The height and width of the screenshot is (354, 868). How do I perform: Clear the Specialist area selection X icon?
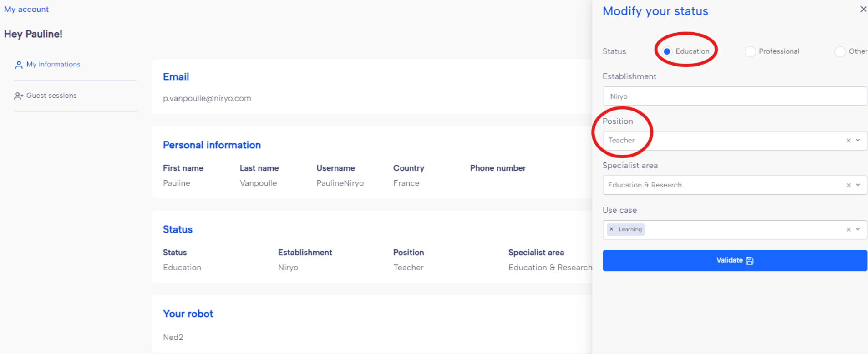click(848, 185)
